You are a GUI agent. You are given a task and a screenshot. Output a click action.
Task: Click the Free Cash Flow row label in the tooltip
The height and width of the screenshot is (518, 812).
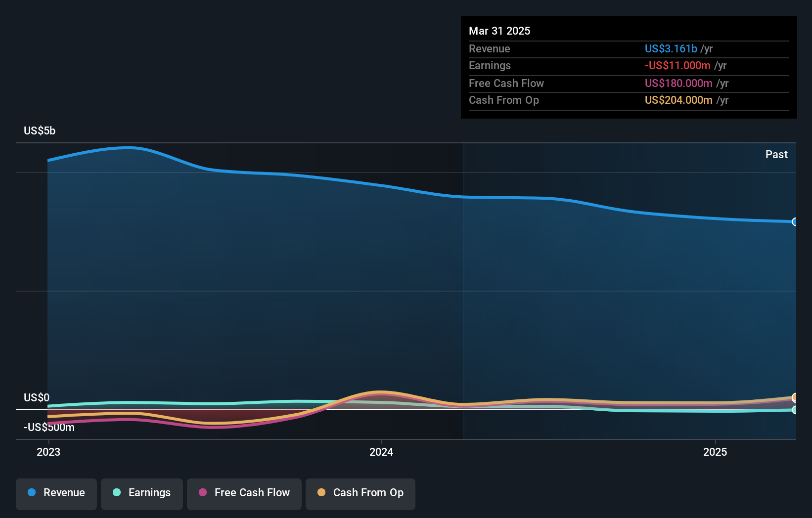[506, 83]
